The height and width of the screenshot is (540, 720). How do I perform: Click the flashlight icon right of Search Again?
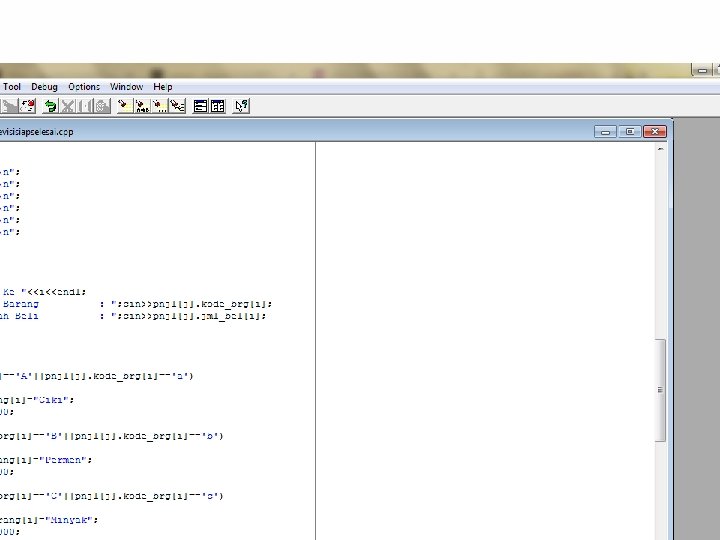(177, 107)
